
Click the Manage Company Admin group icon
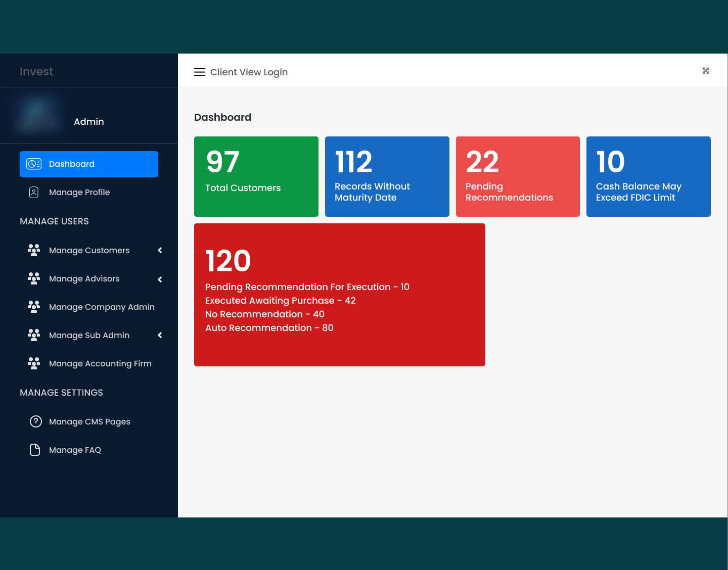(34, 307)
